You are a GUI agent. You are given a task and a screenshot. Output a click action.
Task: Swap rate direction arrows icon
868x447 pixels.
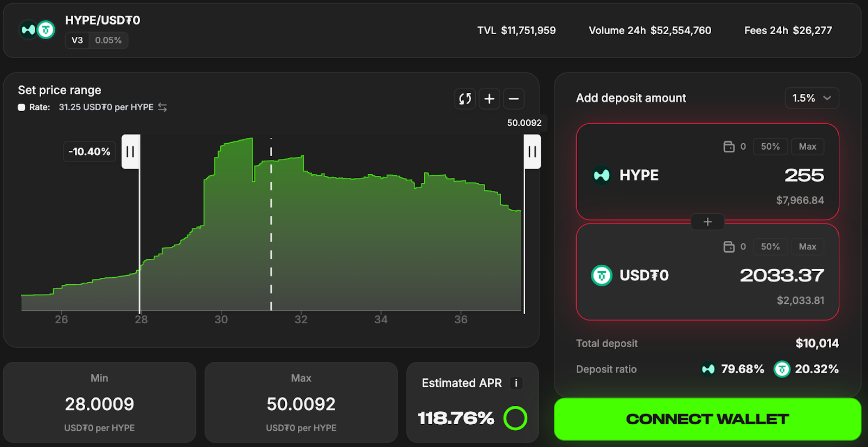[x=162, y=107]
